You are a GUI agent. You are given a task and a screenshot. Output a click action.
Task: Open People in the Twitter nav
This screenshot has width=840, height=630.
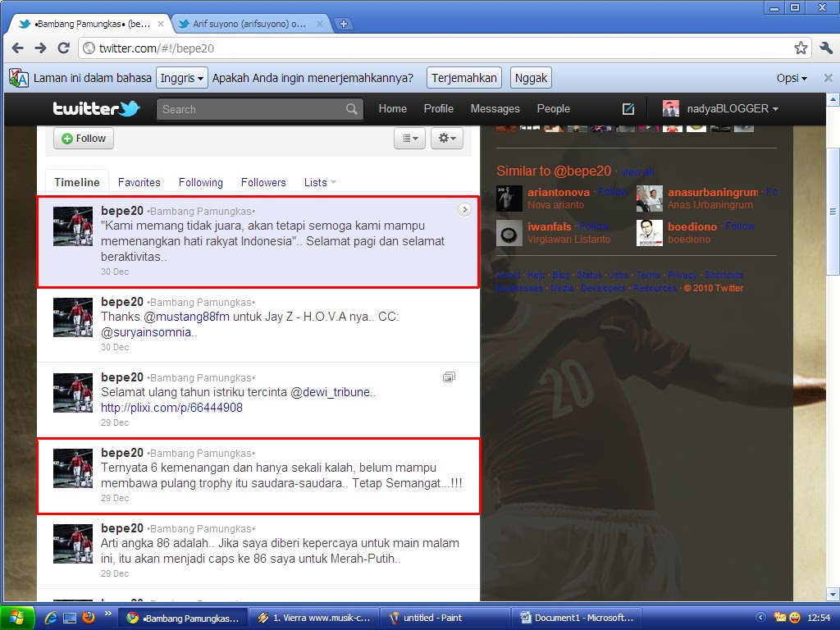[x=554, y=109]
